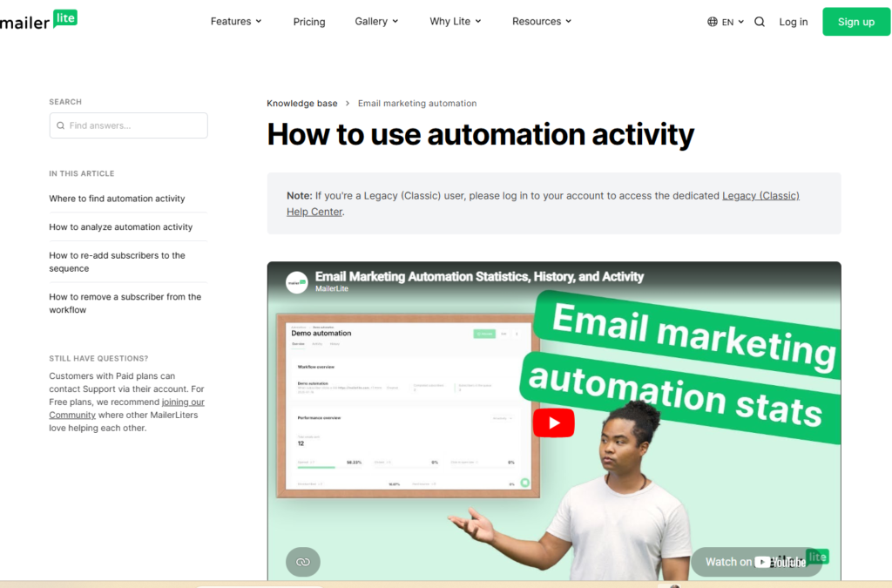
Task: Open the Pricing page
Action: coord(309,22)
